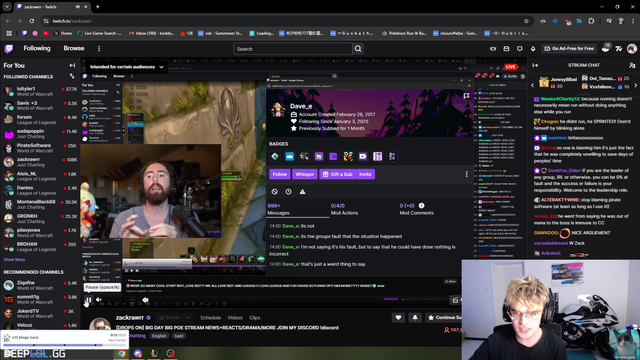Open loltyler1 in followed channels list
This screenshot has width=640, height=360.
(40, 91)
